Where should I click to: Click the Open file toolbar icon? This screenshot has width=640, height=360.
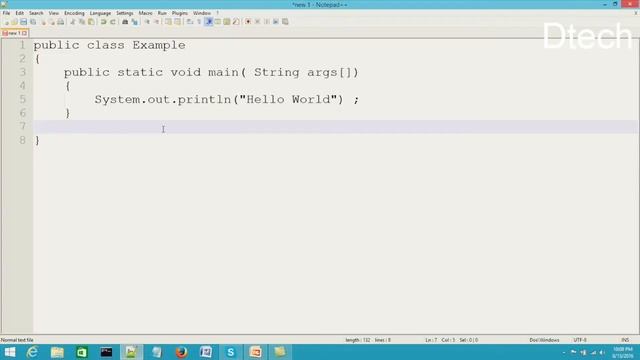14,22
